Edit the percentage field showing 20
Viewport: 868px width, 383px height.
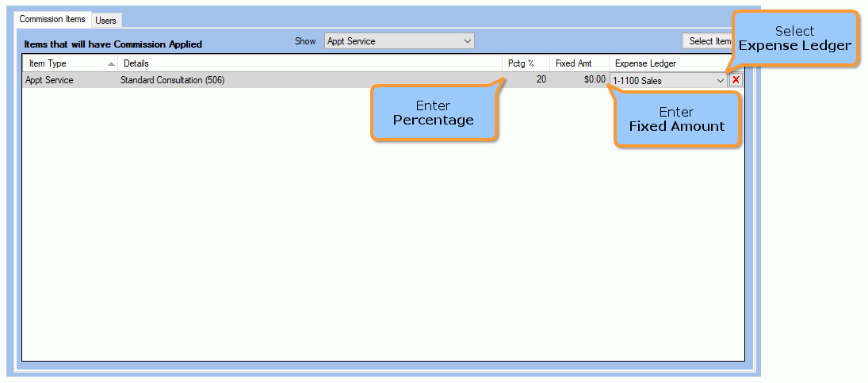527,80
